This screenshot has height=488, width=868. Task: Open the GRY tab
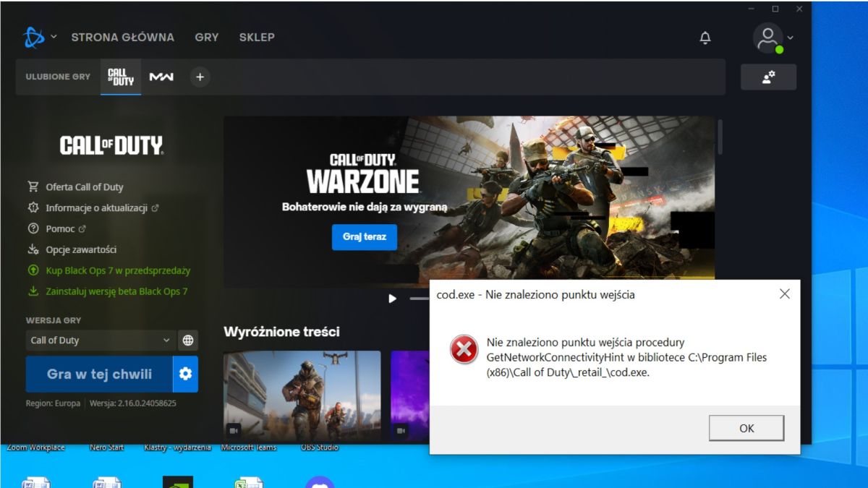[206, 37]
